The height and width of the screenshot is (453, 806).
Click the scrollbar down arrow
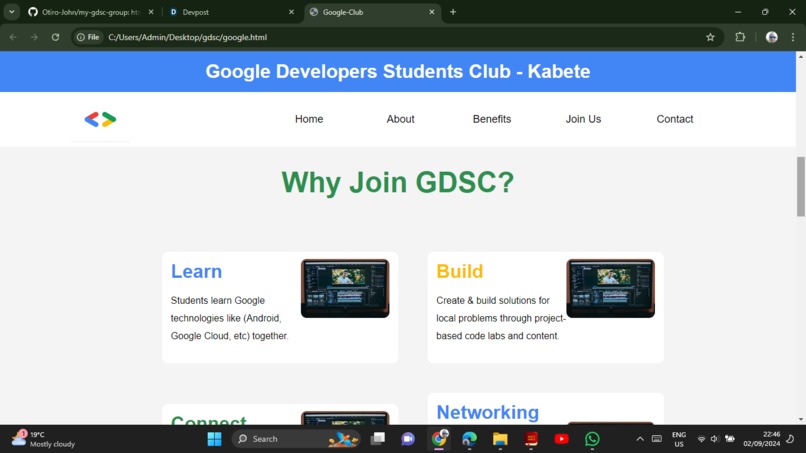[x=801, y=420]
